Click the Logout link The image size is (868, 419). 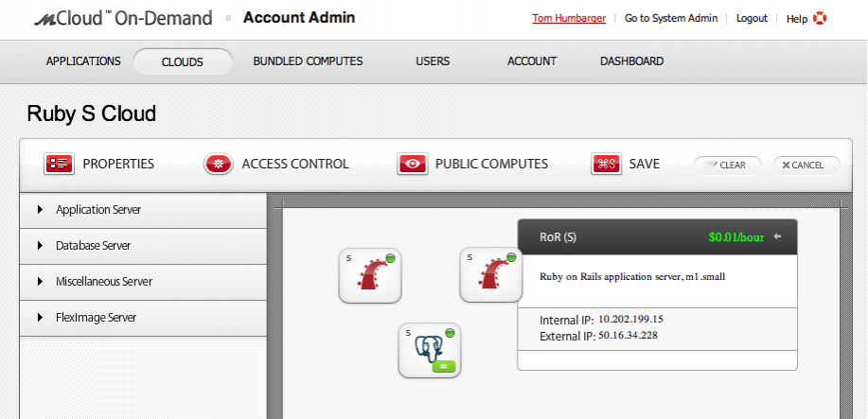pyautogui.click(x=752, y=18)
